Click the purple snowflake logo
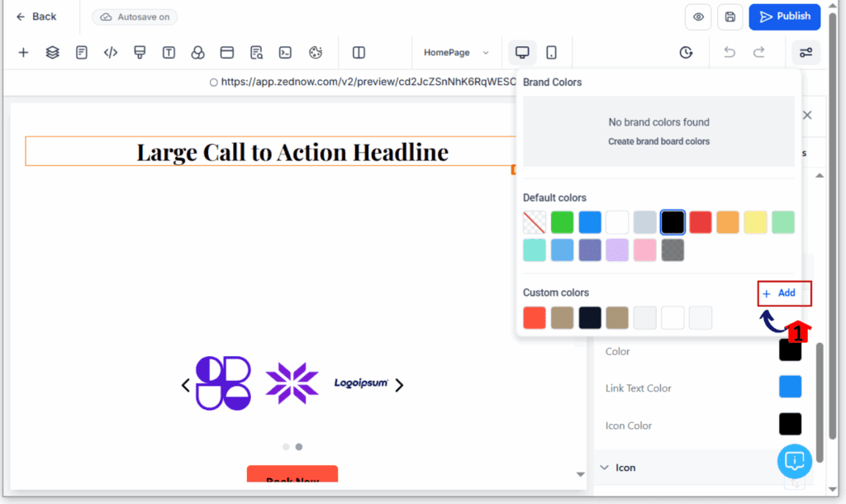Image resolution: width=846 pixels, height=504 pixels. pyautogui.click(x=292, y=383)
